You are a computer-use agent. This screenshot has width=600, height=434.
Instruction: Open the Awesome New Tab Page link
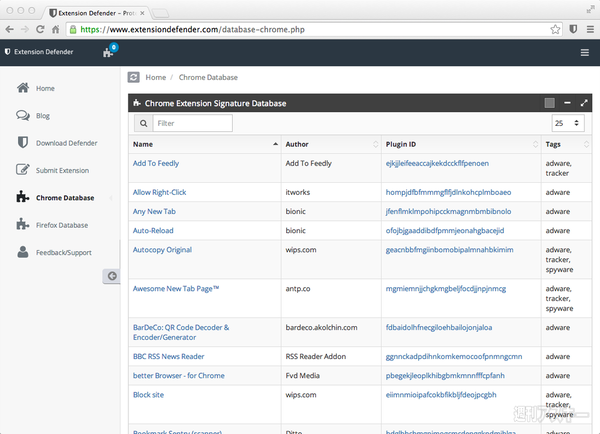pos(176,289)
